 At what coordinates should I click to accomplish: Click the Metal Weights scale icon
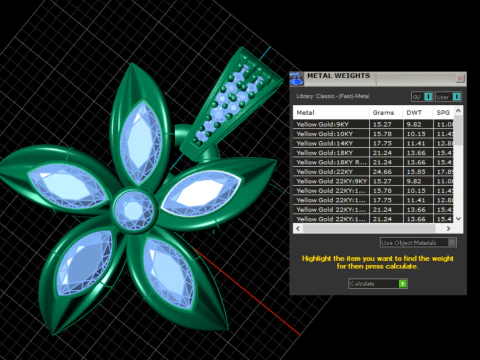pos(296,79)
